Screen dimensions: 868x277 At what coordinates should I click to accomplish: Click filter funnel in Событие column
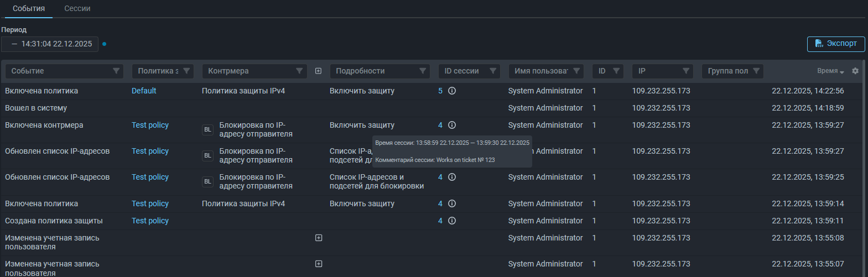pyautogui.click(x=116, y=71)
